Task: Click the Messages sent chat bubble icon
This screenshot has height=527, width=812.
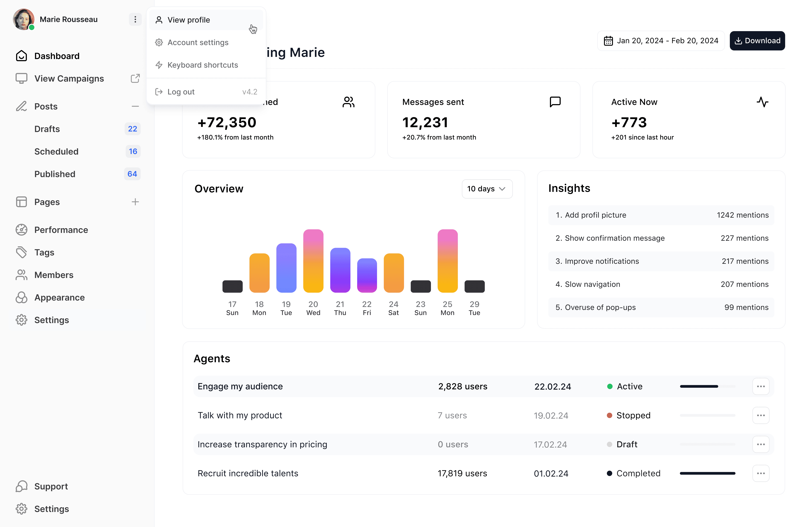Action: (555, 102)
